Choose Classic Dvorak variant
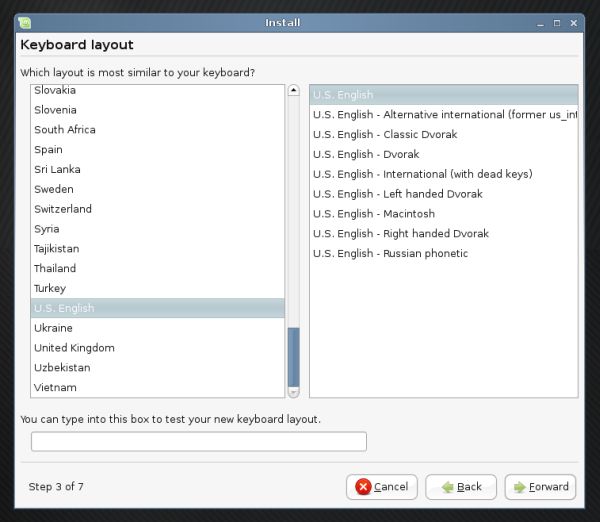Image resolution: width=600 pixels, height=522 pixels. pos(443,135)
